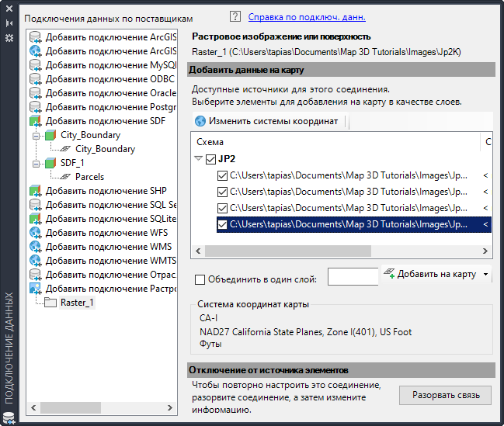Click PostgreSQL connection database icon
504x426 pixels.
(36, 107)
